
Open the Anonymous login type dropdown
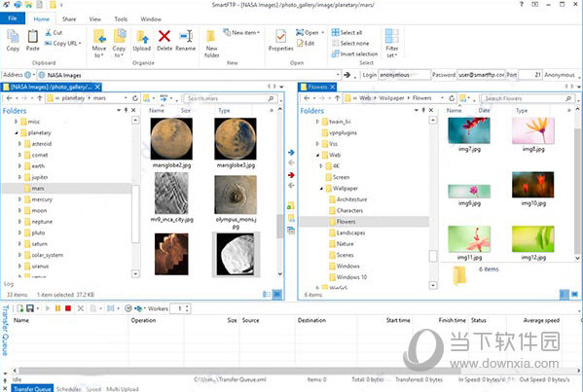pyautogui.click(x=562, y=75)
